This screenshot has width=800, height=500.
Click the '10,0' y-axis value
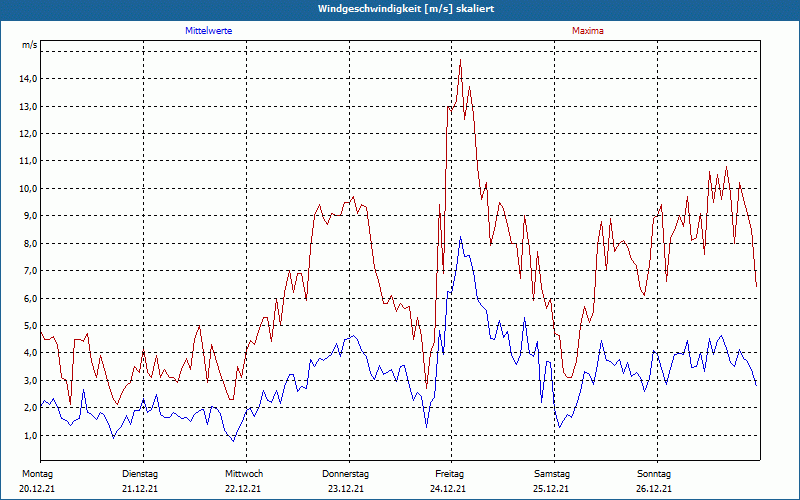[29, 188]
